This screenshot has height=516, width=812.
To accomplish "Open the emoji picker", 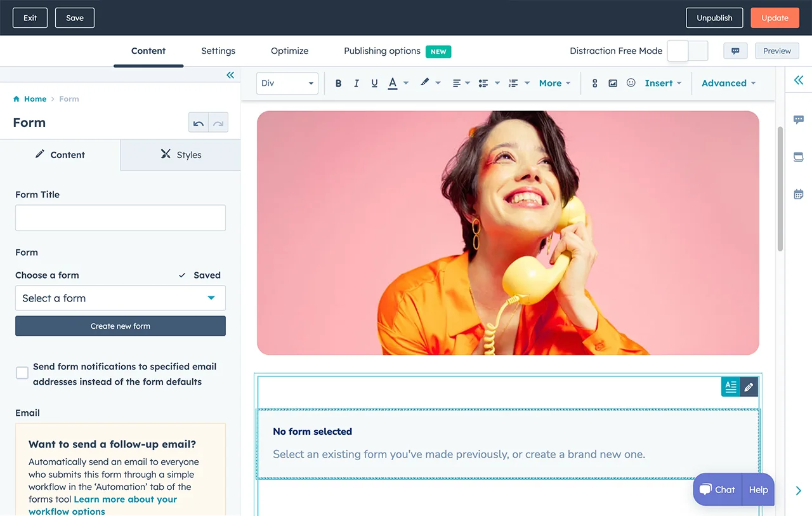I will point(630,83).
